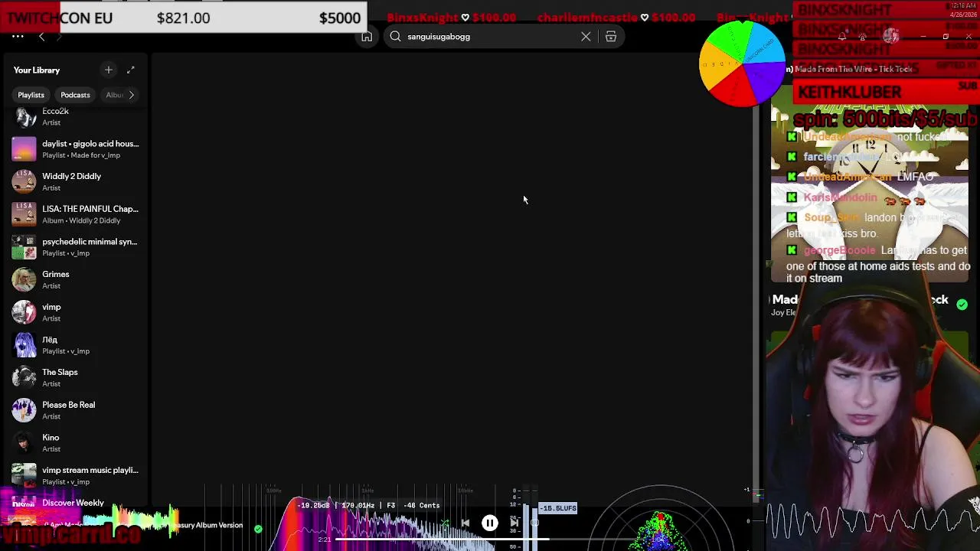Click the 2:21 elapsed time label

coord(325,540)
